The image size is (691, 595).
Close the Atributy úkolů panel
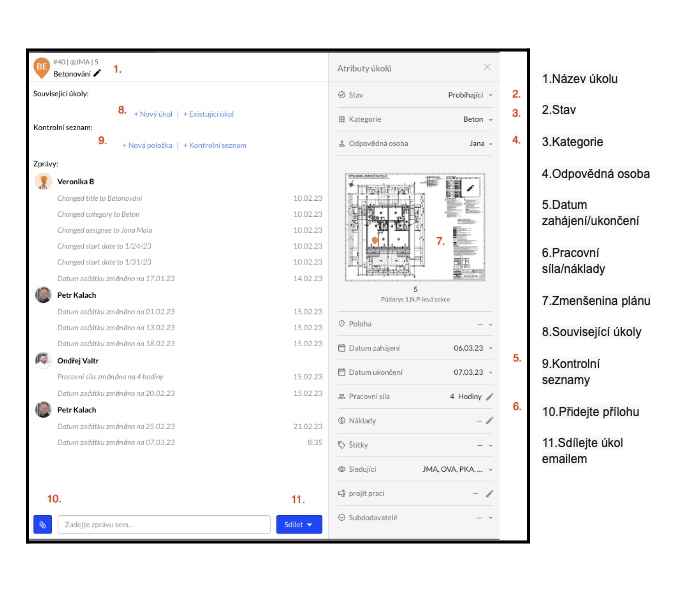487,68
